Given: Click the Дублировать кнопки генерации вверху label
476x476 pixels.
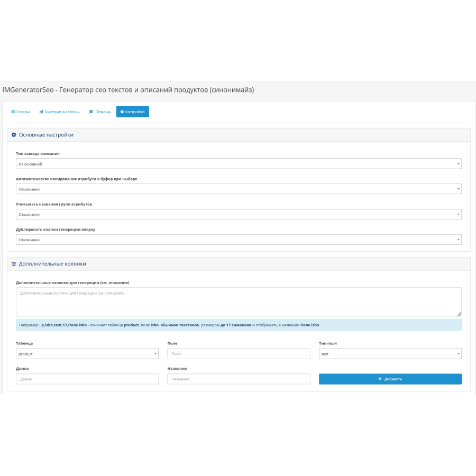Looking at the screenshot, I should pyautogui.click(x=56, y=230).
